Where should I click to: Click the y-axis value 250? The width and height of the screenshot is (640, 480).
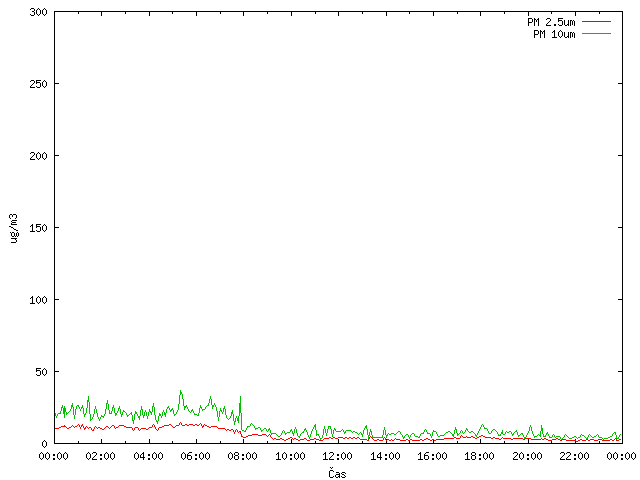point(38,84)
